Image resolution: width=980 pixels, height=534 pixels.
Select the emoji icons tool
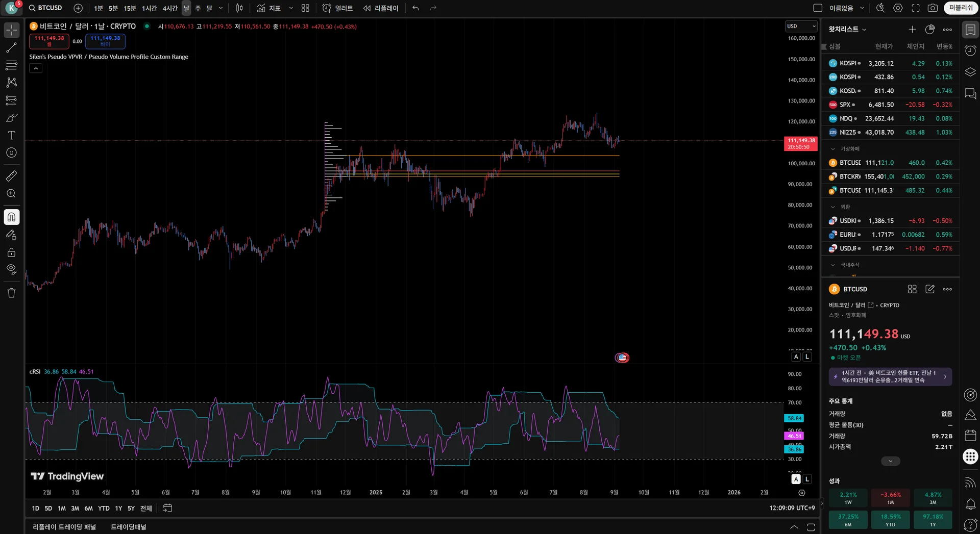[11, 152]
